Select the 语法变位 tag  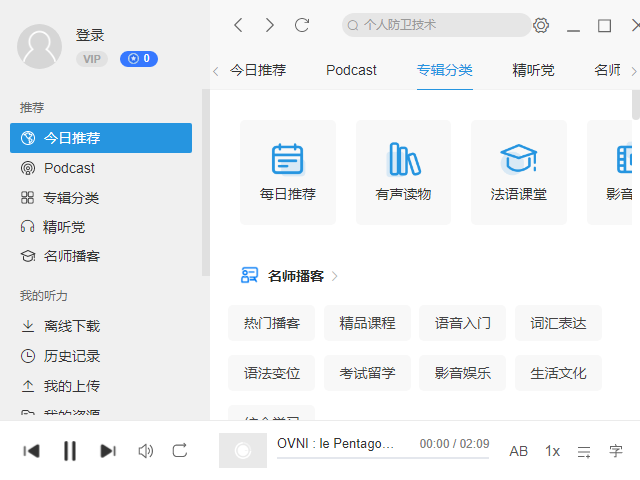(271, 373)
